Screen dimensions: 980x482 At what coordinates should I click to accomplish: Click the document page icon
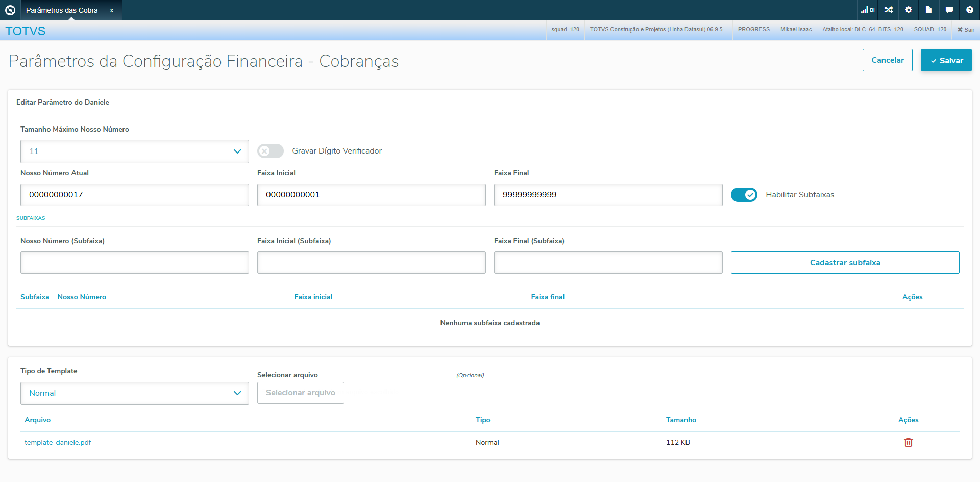point(929,10)
